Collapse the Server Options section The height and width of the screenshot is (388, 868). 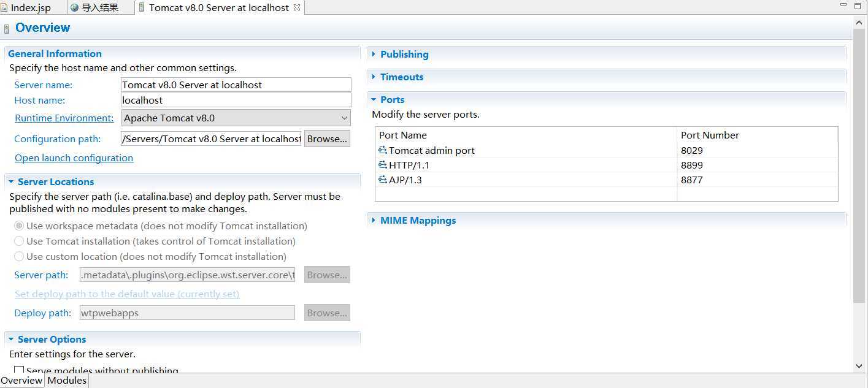click(11, 339)
